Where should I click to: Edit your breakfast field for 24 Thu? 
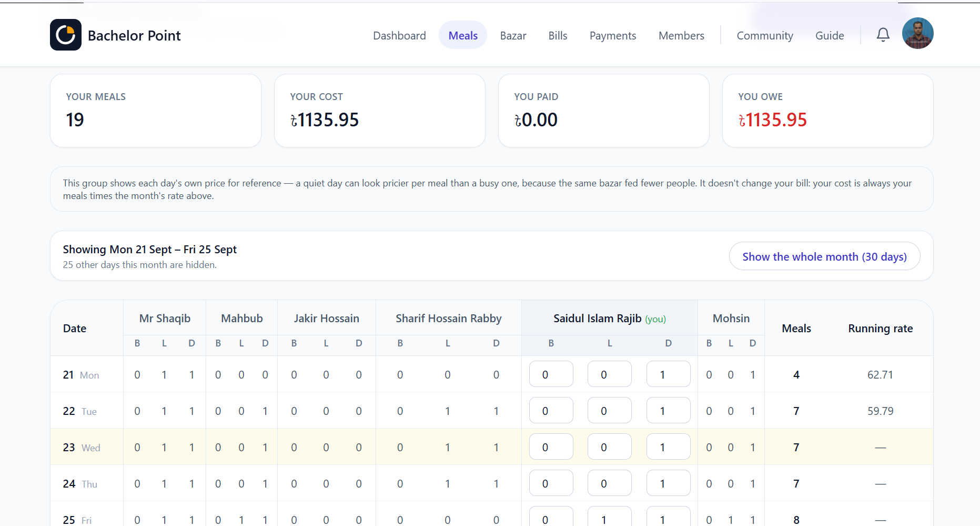point(551,483)
